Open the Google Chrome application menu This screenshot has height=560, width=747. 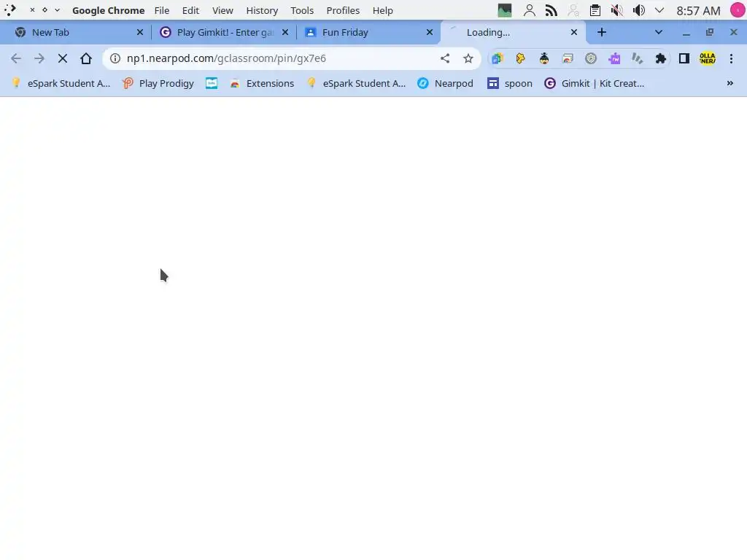(108, 10)
